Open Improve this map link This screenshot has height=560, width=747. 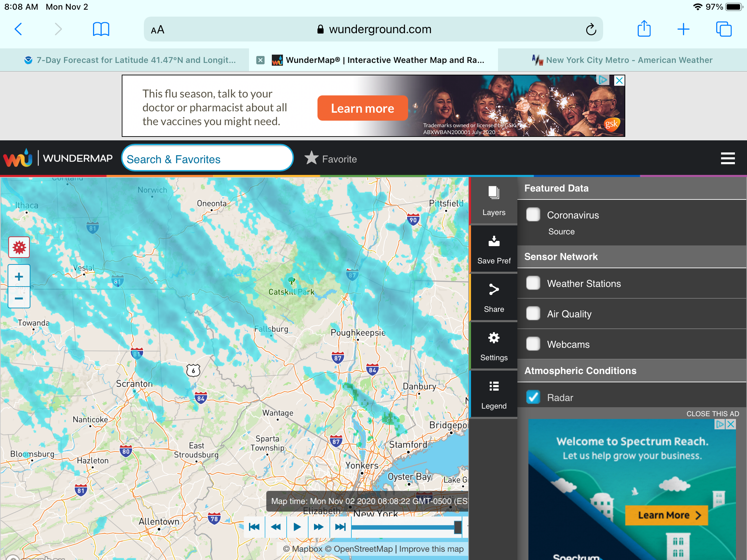[431, 549]
